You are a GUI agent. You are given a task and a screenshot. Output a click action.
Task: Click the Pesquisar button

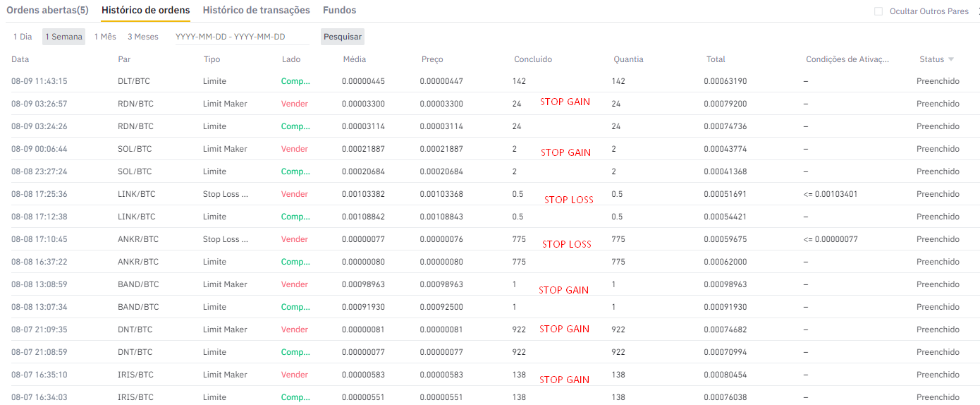343,37
